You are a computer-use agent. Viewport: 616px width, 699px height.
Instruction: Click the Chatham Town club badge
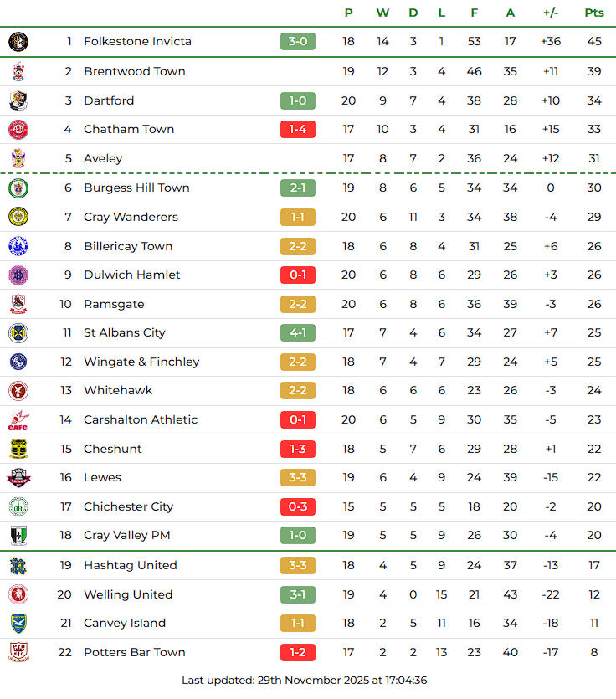(18, 129)
